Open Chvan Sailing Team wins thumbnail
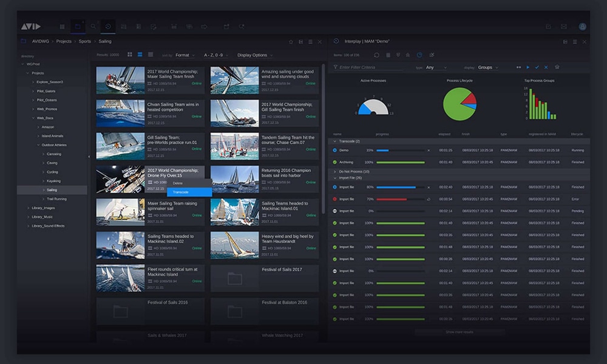Viewport: 607px width, 364px height. pos(120,113)
